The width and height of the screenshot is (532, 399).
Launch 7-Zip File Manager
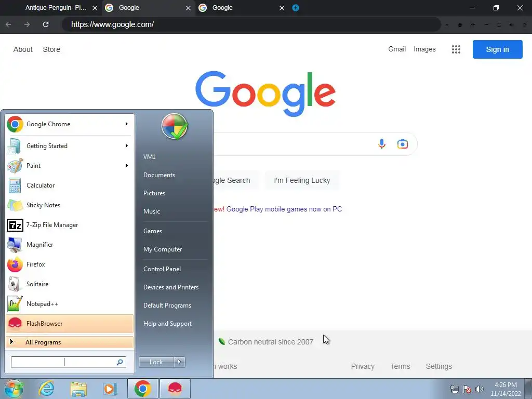click(x=70, y=225)
